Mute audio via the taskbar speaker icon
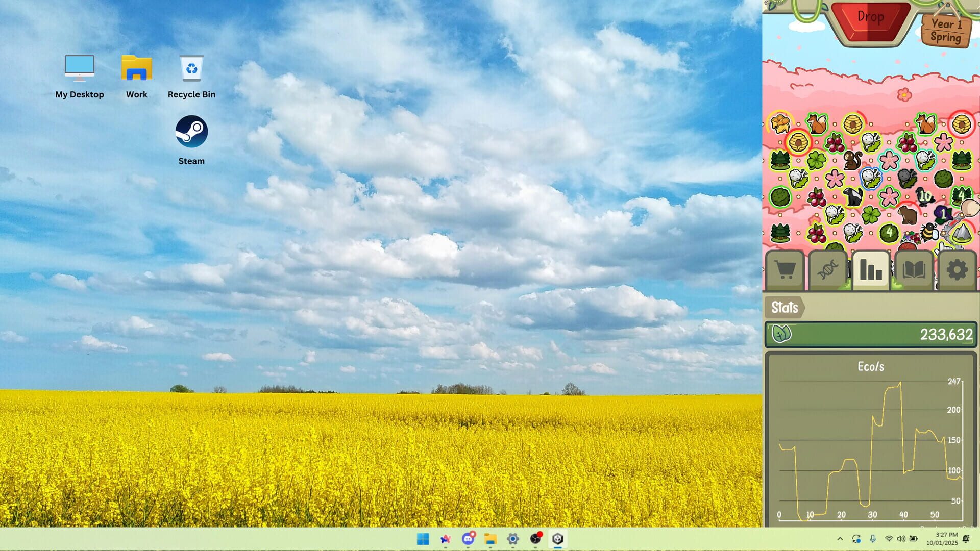980x551 pixels. 900,539
